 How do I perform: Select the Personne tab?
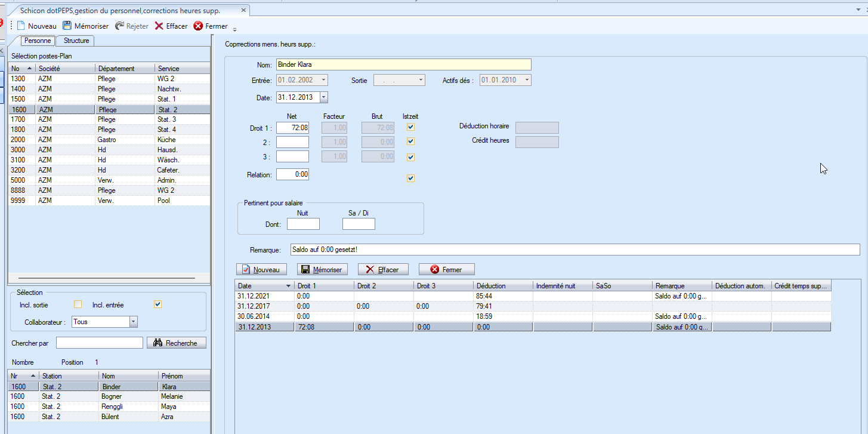tap(38, 41)
